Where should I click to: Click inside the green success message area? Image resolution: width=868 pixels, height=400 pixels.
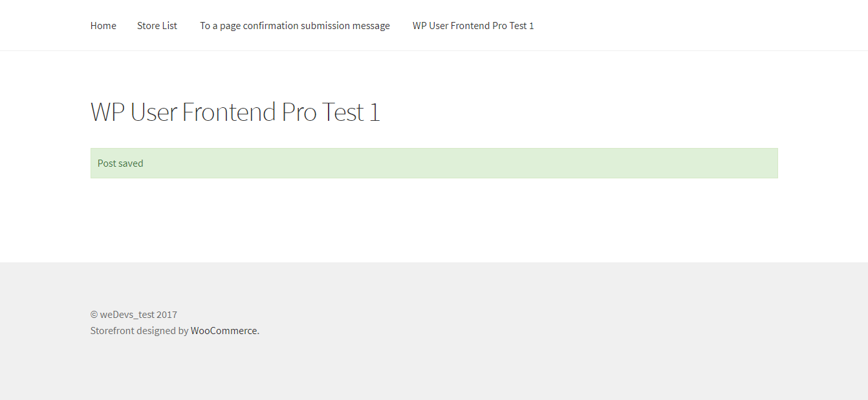pos(433,163)
